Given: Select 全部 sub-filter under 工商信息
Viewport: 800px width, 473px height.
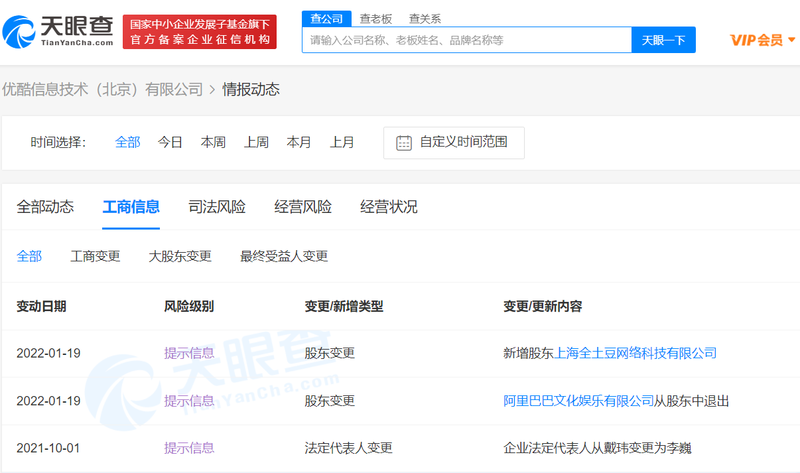Looking at the screenshot, I should tap(29, 256).
